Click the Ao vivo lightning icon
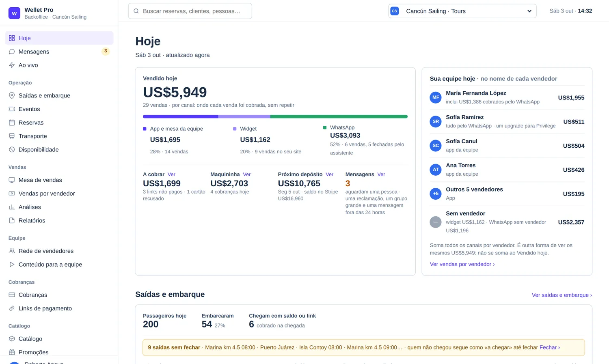The width and height of the screenshot is (609, 364). [12, 65]
